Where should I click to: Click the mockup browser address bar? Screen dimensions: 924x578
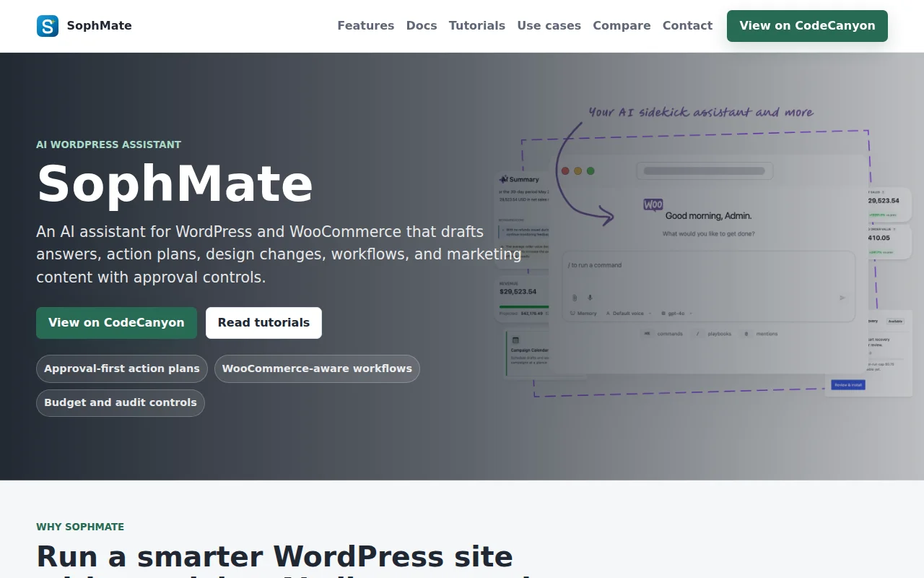[x=705, y=171]
